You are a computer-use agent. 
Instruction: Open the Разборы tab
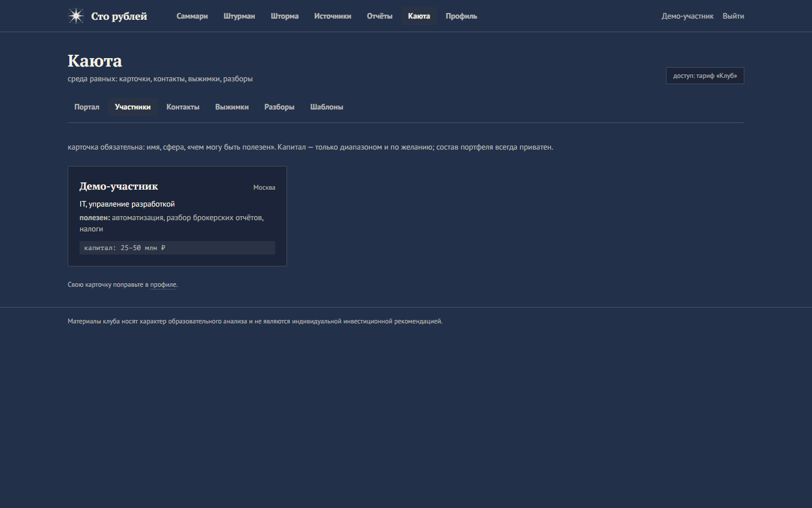coord(279,107)
